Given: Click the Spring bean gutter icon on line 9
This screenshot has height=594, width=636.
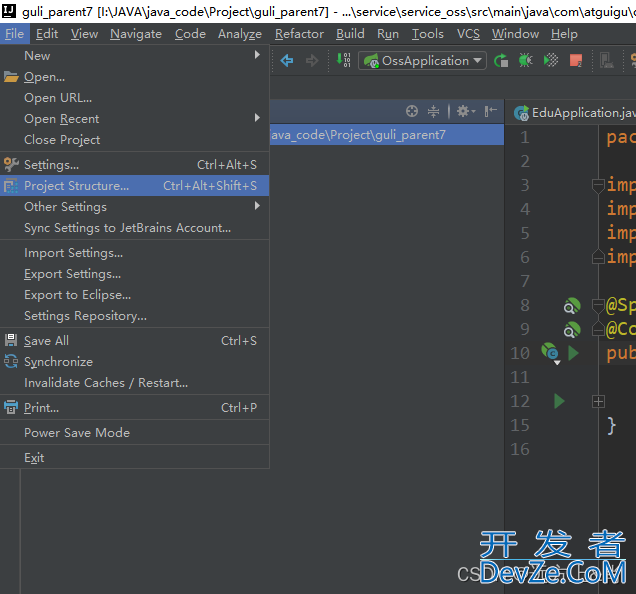Looking at the screenshot, I should [x=572, y=330].
